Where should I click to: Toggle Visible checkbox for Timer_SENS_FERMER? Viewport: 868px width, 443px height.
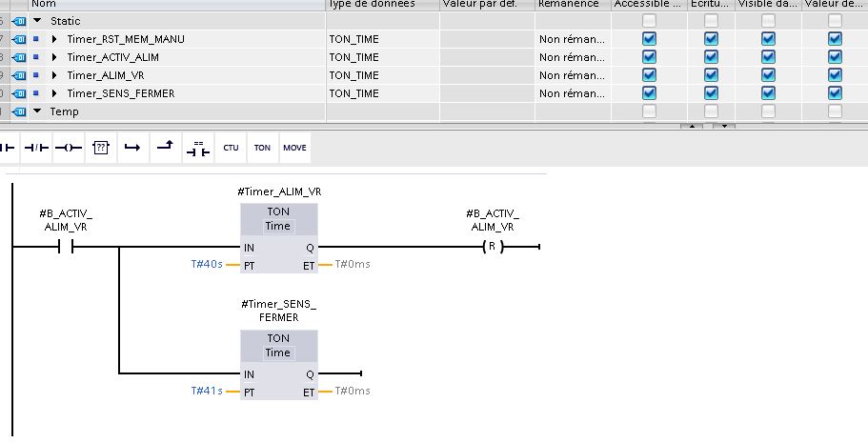(x=768, y=93)
